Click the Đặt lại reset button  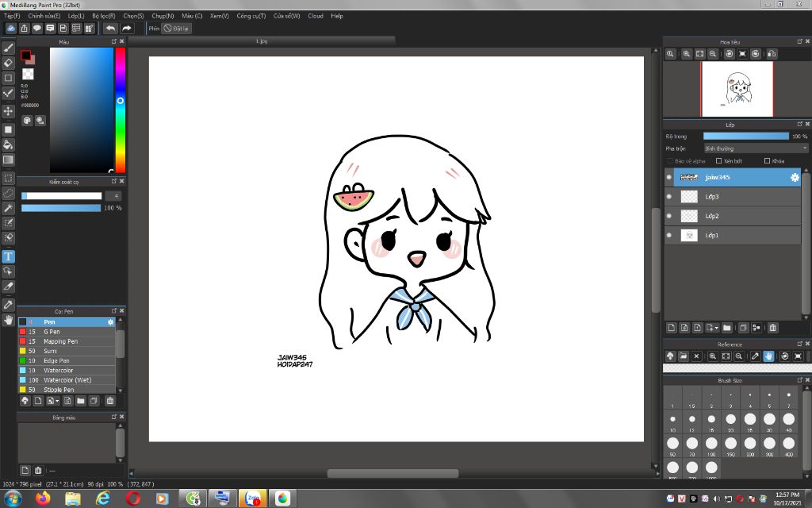coord(176,29)
